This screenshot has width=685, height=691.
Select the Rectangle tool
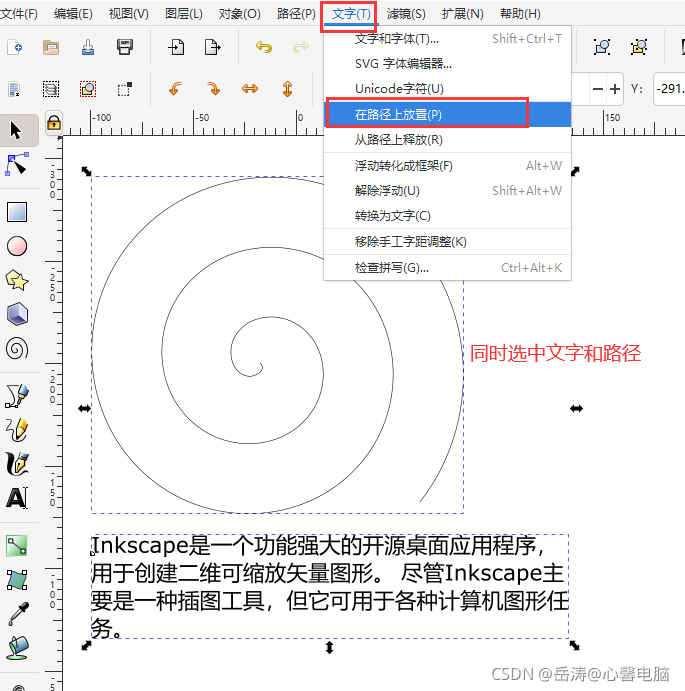click(x=17, y=212)
